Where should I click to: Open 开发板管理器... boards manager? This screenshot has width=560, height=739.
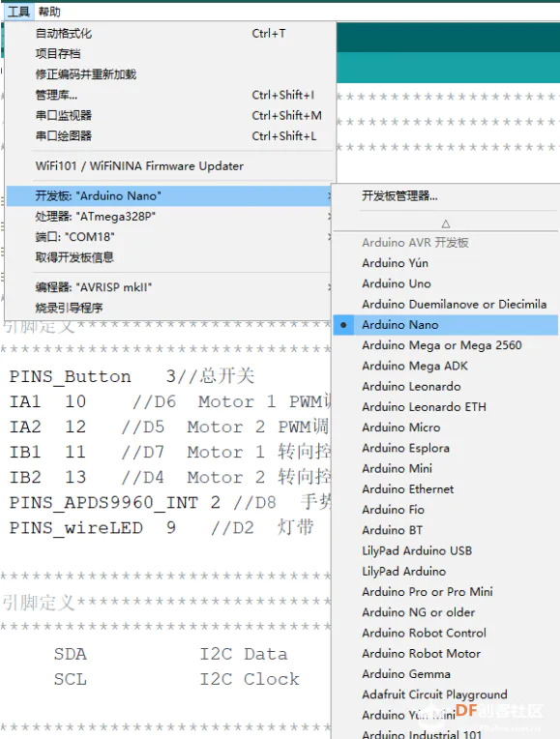446,195
